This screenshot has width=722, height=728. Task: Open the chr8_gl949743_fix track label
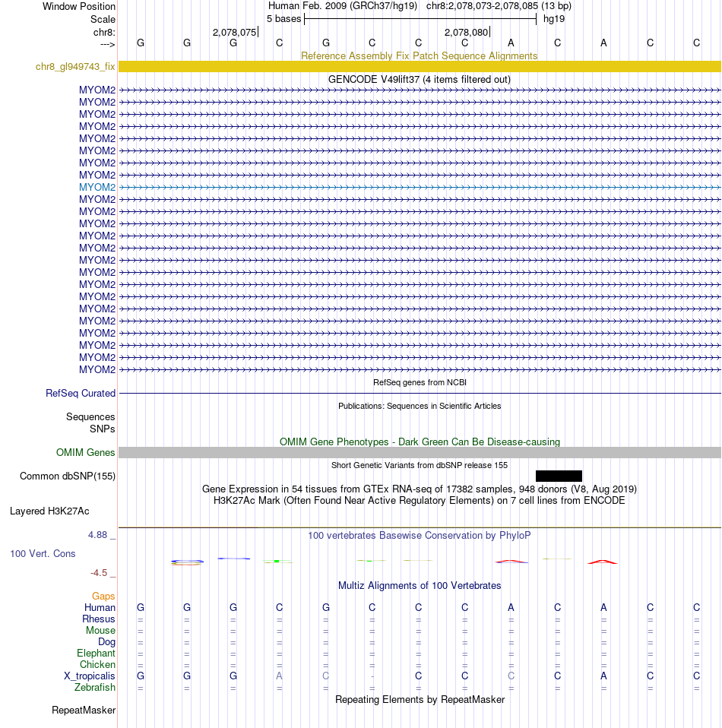pos(75,66)
